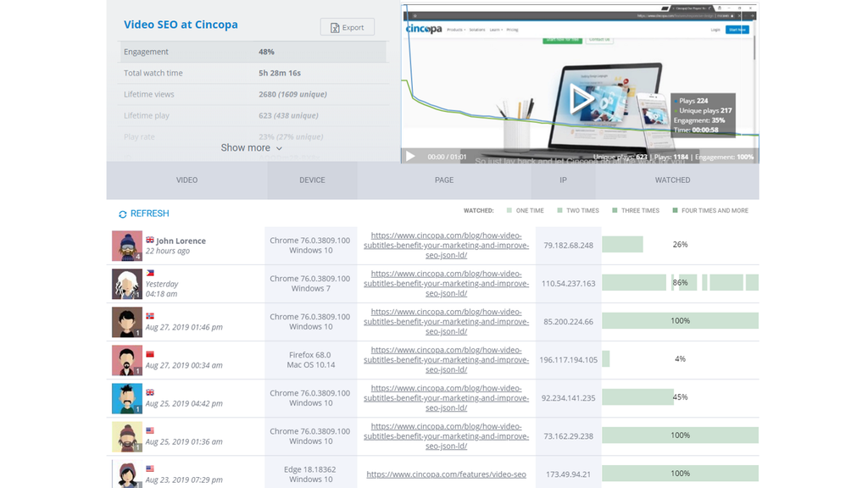Click the Cincopa logo in the video preview

424,29
